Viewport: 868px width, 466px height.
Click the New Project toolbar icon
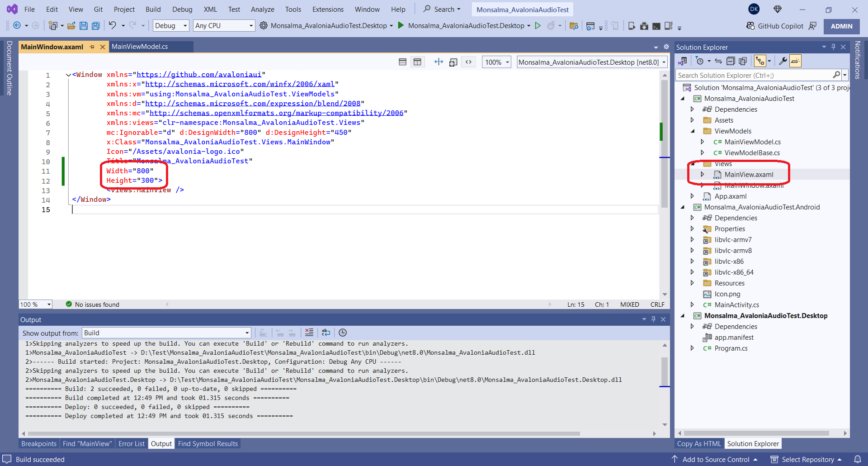point(53,26)
